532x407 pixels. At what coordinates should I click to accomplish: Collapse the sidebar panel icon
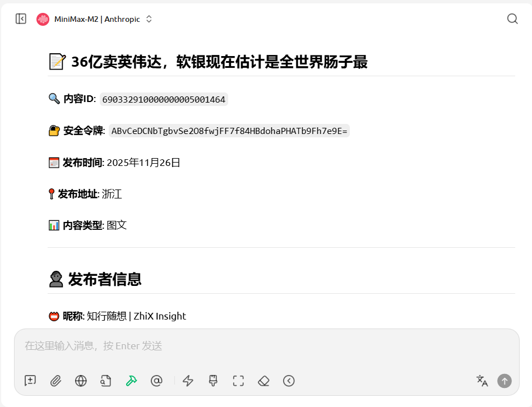21,18
